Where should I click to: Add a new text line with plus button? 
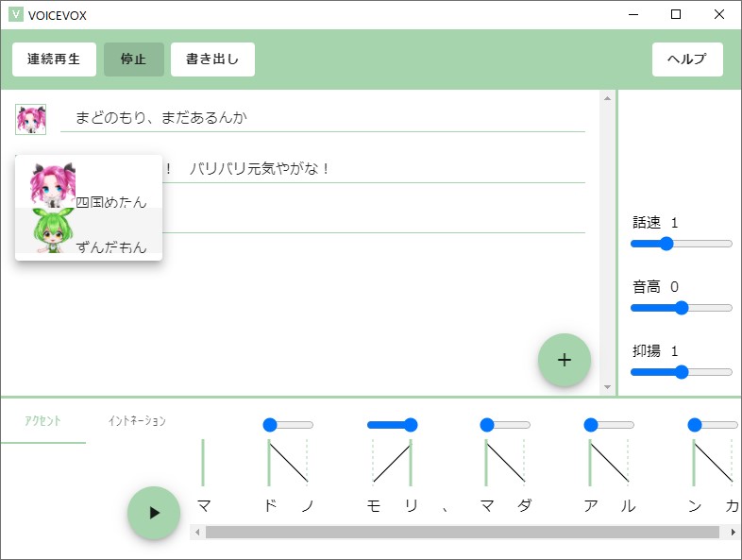point(565,360)
